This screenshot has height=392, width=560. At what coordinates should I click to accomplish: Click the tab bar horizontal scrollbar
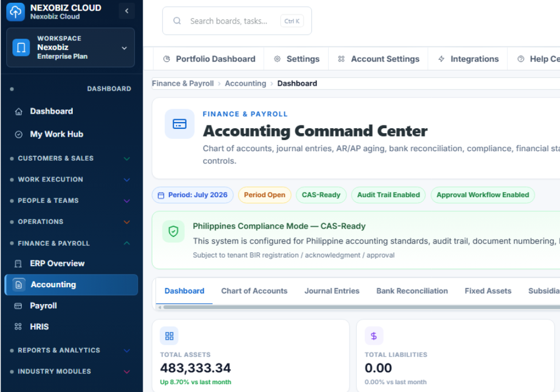(361, 307)
